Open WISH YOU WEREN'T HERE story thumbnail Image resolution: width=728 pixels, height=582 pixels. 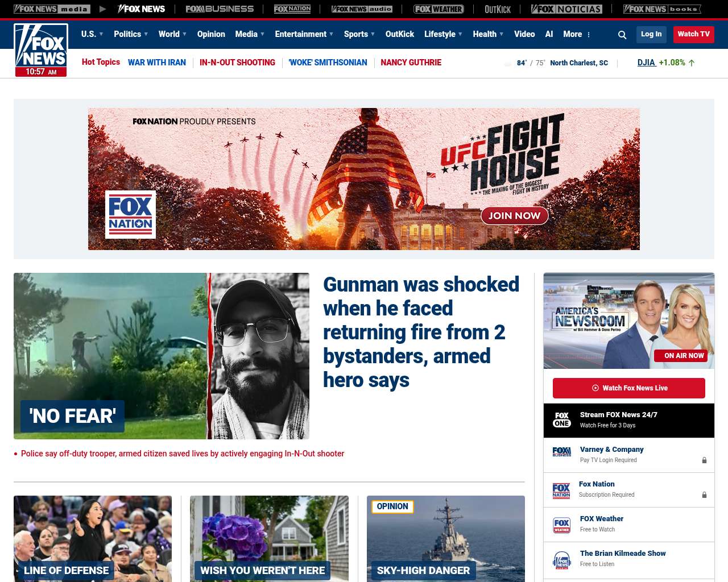pos(269,538)
